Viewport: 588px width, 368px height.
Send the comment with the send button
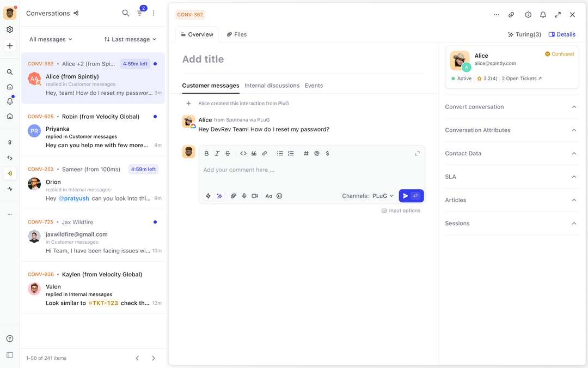tap(412, 196)
